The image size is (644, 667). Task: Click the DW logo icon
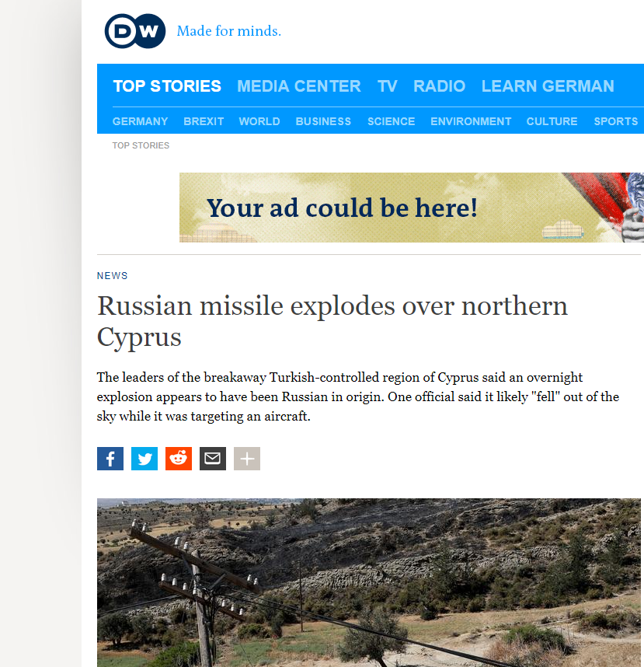pyautogui.click(x=135, y=31)
